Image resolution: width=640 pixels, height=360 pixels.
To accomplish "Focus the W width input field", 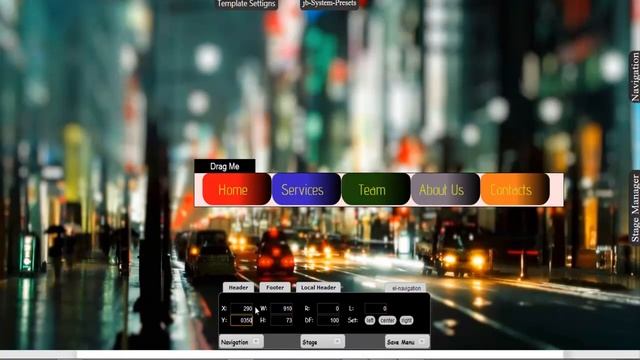I will point(282,309).
